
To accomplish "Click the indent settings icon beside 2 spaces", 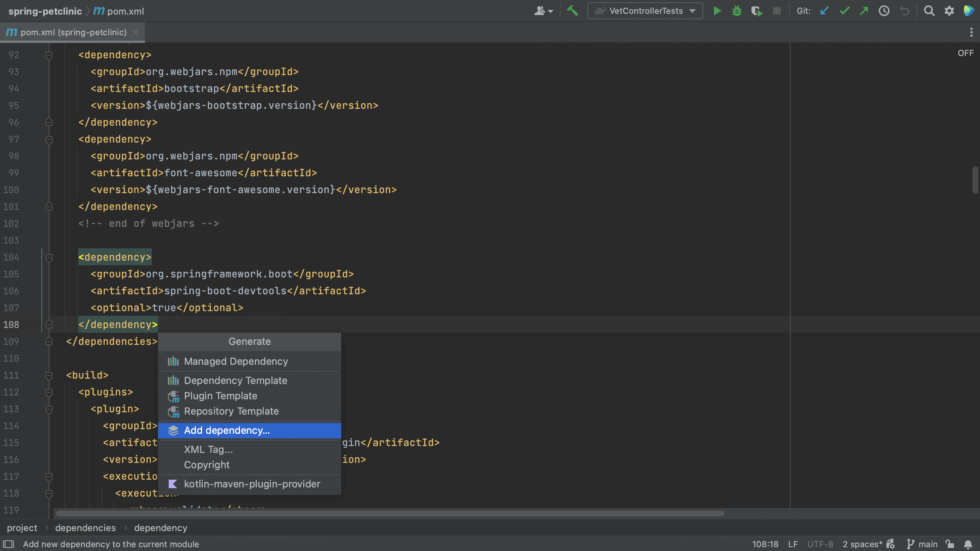I will tap(891, 544).
